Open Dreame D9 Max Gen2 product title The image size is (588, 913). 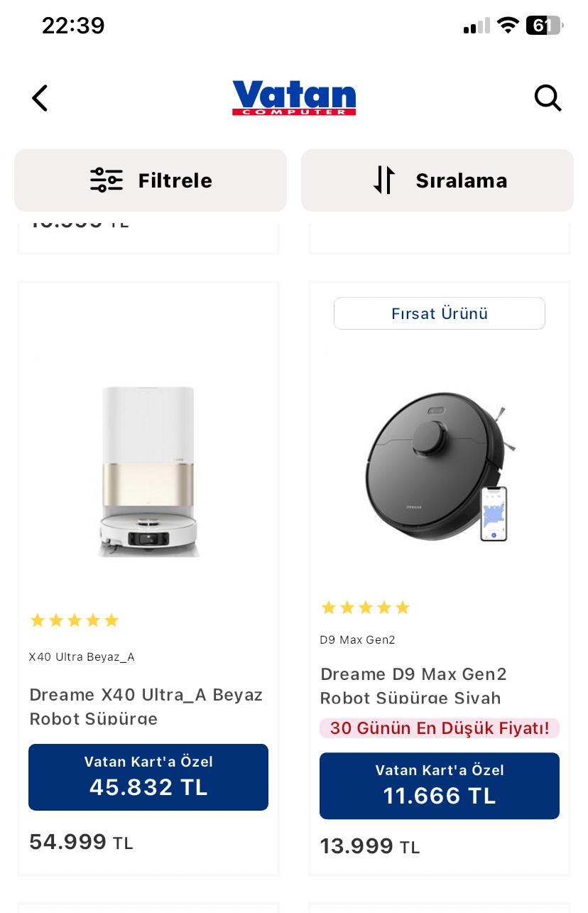pos(414,686)
